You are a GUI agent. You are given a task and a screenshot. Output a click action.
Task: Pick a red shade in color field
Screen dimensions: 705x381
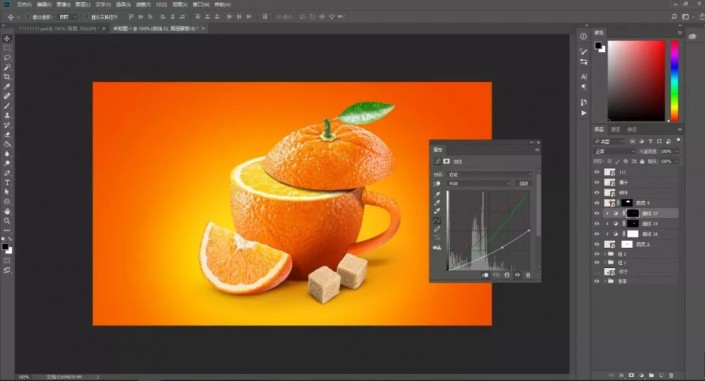coord(636,81)
